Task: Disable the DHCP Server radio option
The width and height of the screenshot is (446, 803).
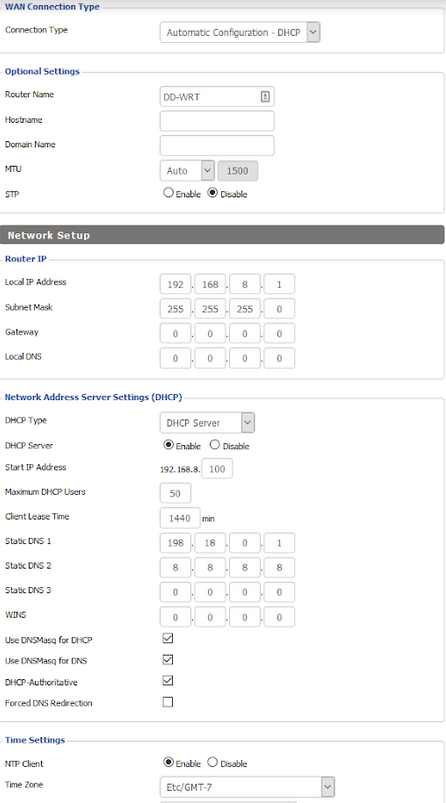Action: 215,445
